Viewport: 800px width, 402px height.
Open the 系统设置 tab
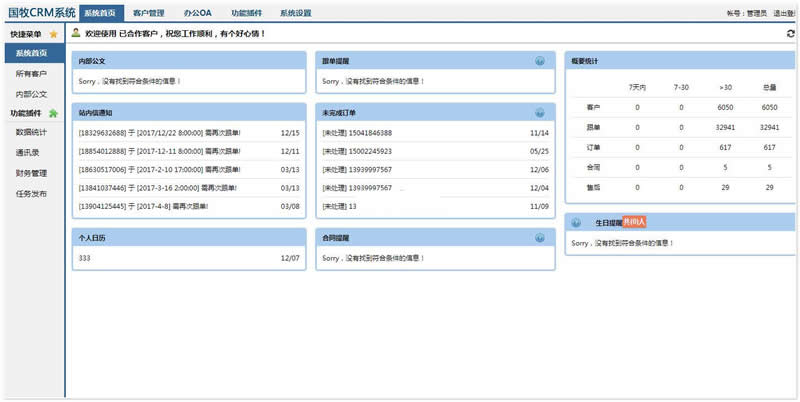click(295, 13)
